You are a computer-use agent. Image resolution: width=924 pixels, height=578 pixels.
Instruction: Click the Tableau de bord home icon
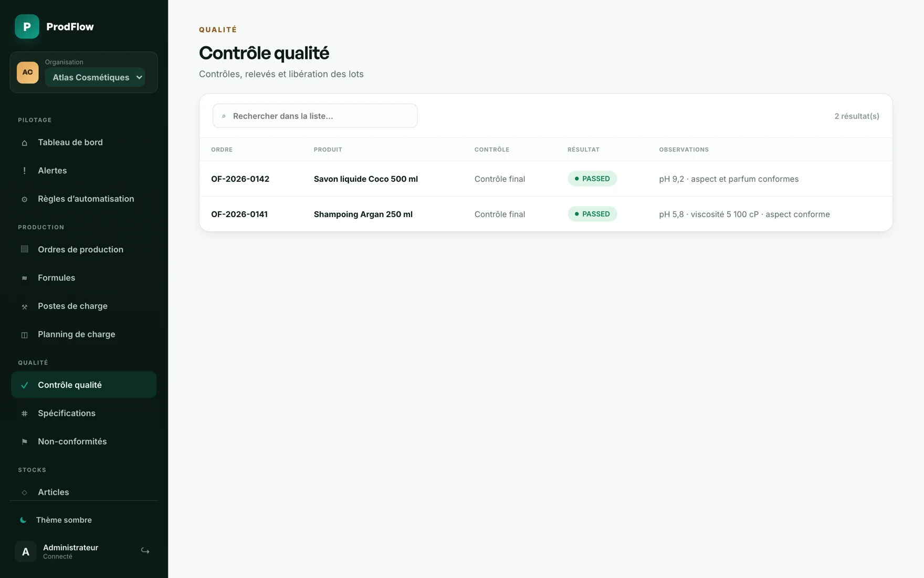tap(24, 142)
